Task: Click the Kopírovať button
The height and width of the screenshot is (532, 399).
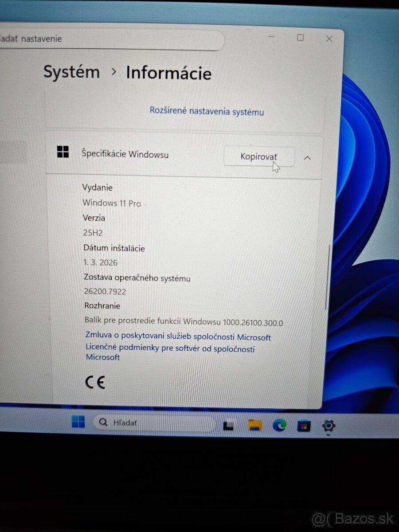Action: (x=259, y=156)
